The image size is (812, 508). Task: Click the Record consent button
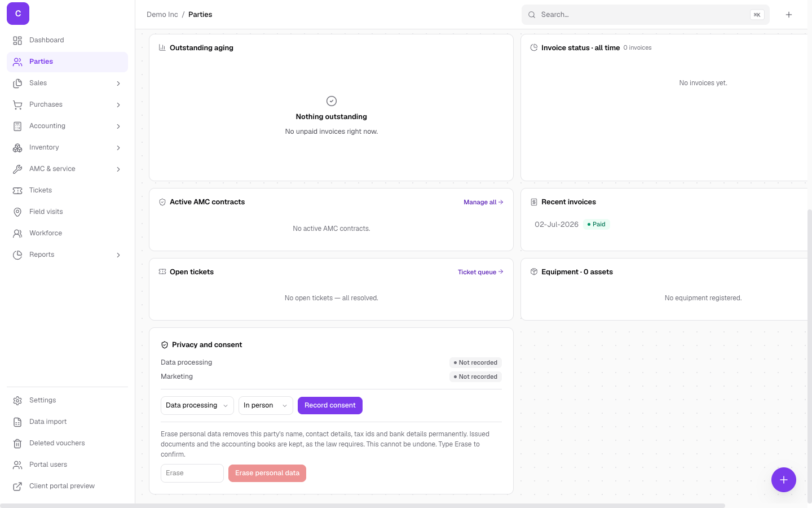330,405
